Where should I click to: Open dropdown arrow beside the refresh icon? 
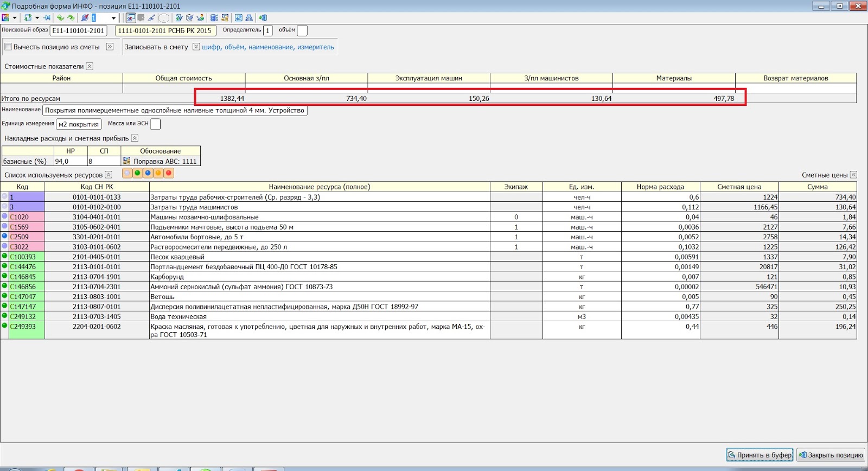[37, 18]
